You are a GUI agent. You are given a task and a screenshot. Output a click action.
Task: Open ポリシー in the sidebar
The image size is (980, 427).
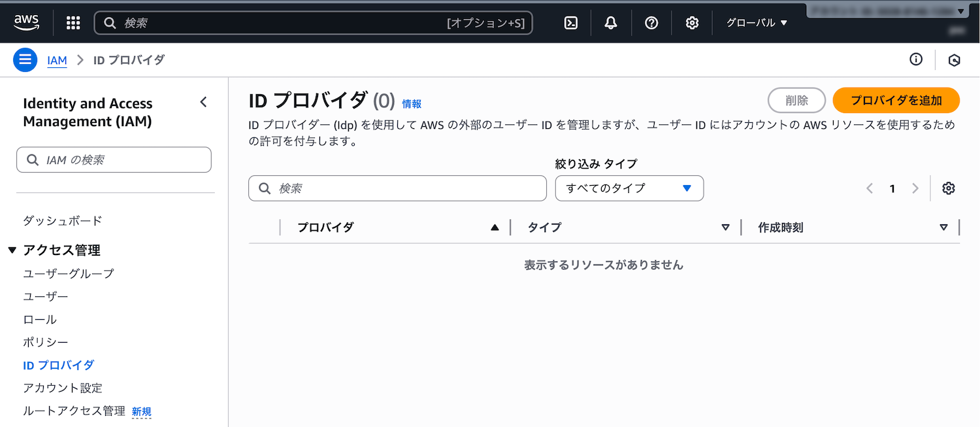point(46,343)
